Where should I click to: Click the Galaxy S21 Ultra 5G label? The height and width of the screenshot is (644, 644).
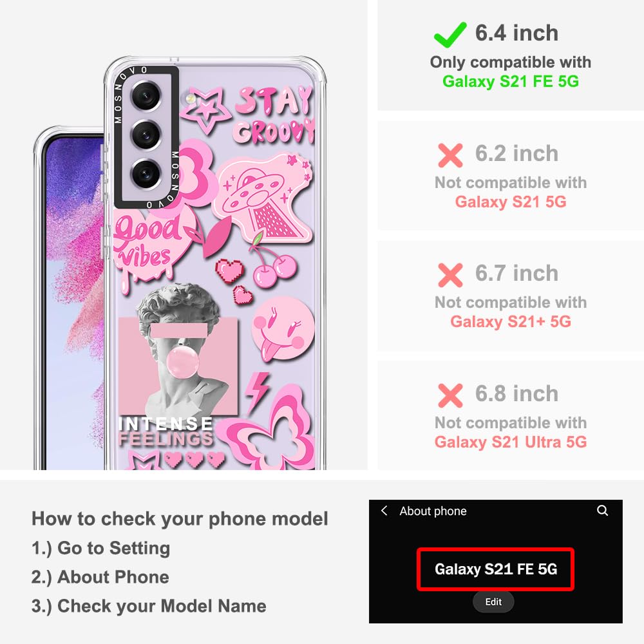511,442
